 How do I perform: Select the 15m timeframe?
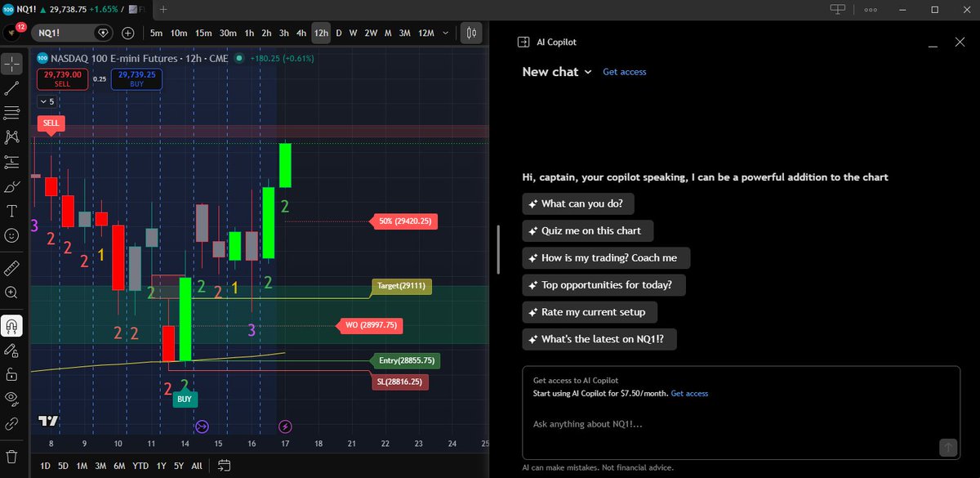203,34
